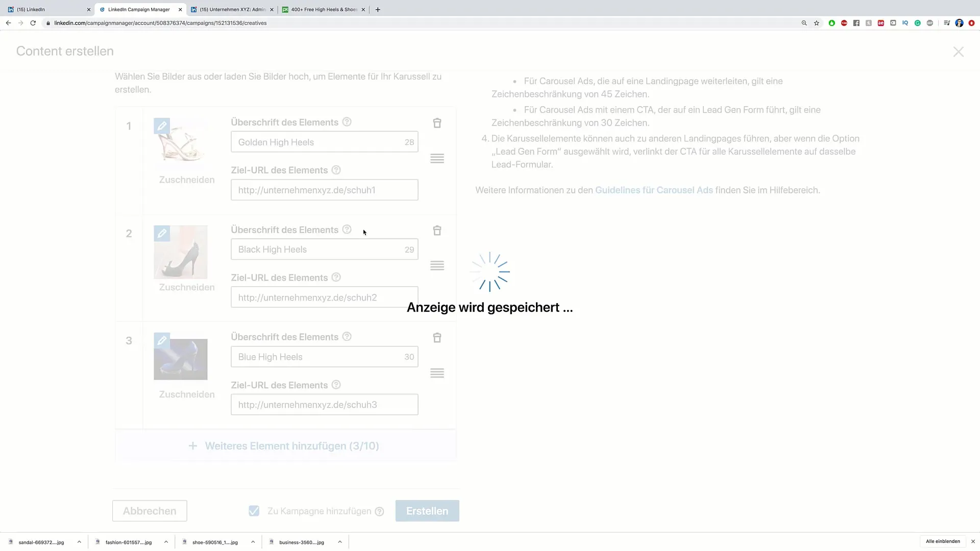Click the Erstellen button
980x551 pixels.
(427, 511)
